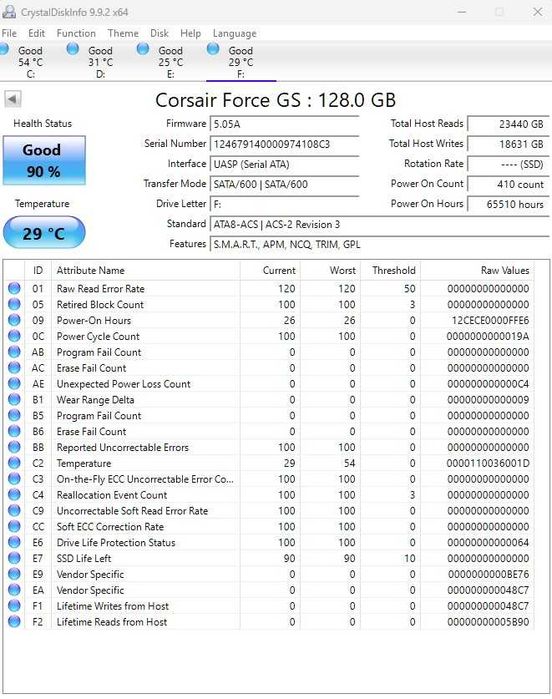Close the CrystalDiskInfo window

click(538, 12)
